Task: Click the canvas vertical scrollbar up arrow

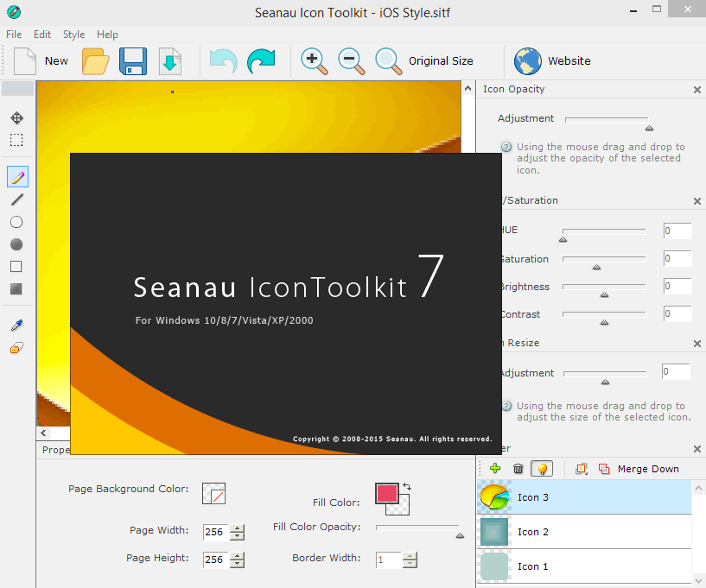Action: pyautogui.click(x=468, y=89)
